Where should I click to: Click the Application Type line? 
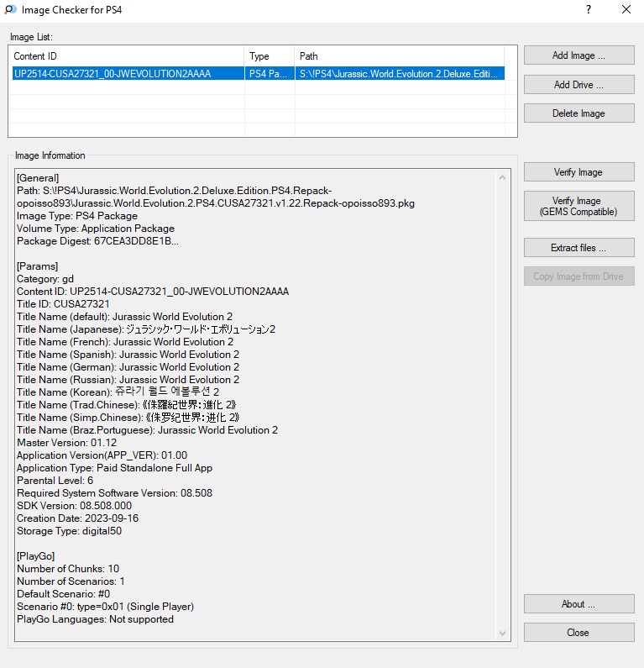[114, 468]
